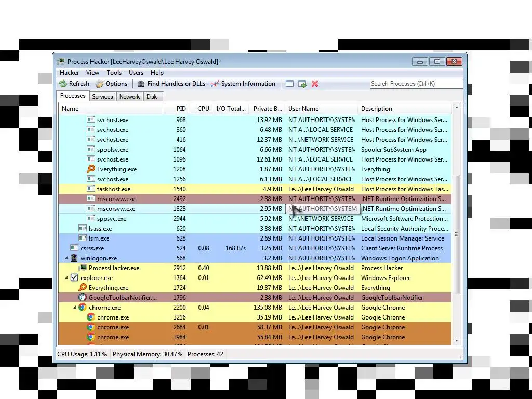
Task: Click the process list vertical scrollbar thumb
Action: click(456, 234)
